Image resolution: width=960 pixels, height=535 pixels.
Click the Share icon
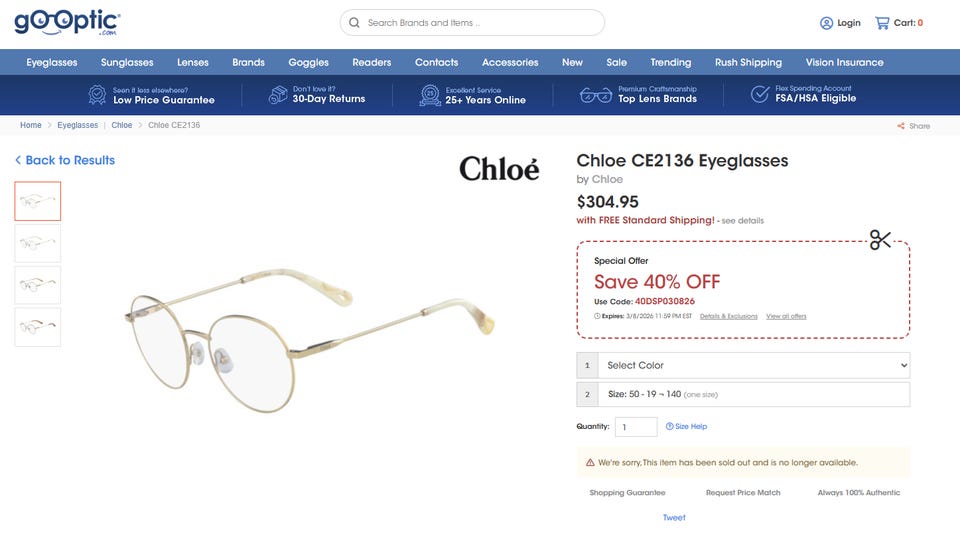(x=901, y=126)
